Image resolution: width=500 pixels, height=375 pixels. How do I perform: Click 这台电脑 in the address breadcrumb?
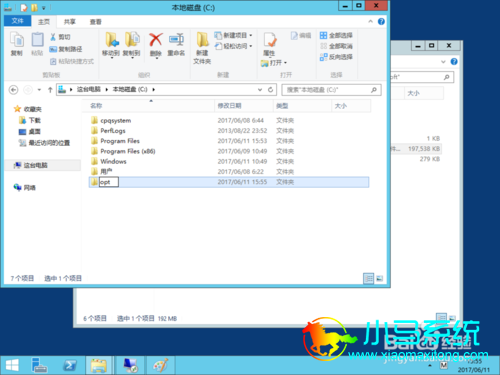pos(89,89)
